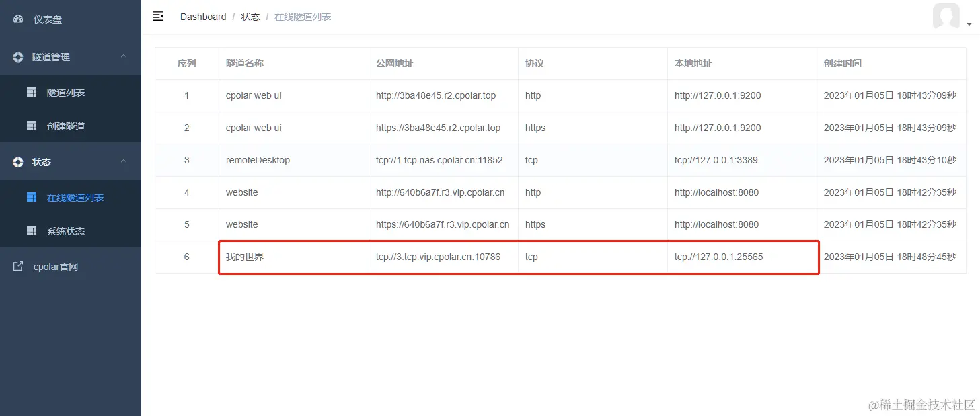Click the tcp://3.tcp.vip.cpolar.cn:10786 address
980x416 pixels.
tap(439, 257)
